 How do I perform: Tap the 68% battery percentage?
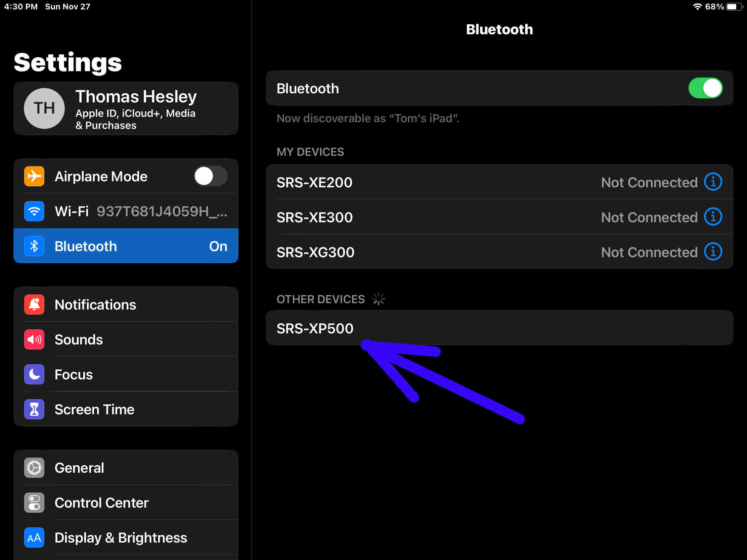(714, 6)
